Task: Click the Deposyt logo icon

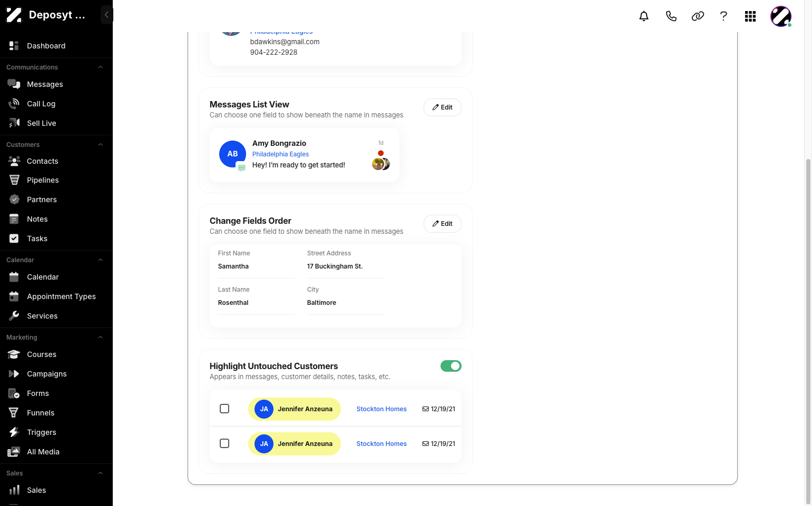Action: 14,15
